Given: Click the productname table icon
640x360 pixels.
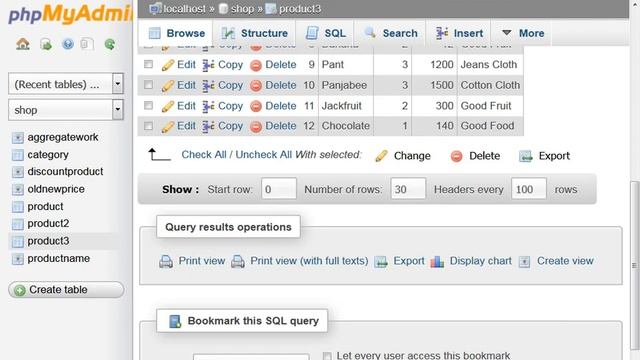Looking at the screenshot, I should tap(18, 259).
